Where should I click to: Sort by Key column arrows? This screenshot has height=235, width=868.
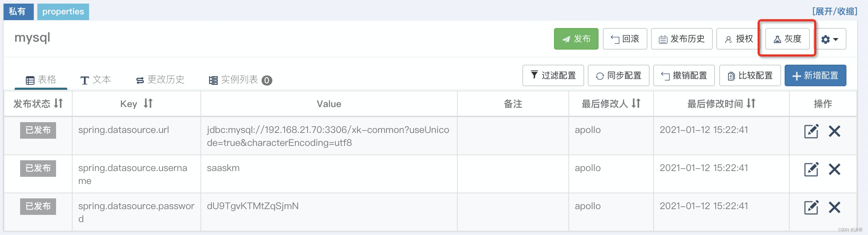pos(148,103)
